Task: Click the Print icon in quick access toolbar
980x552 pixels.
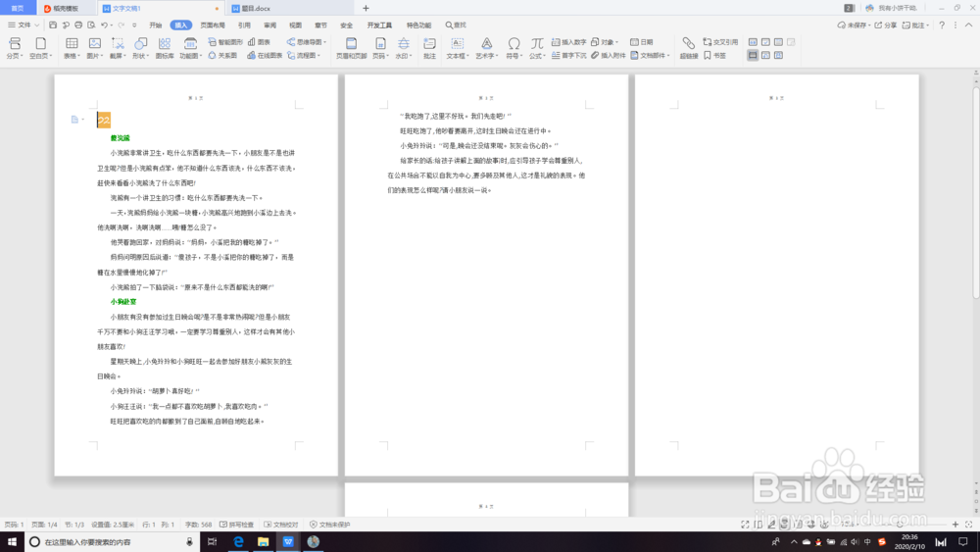Action: [78, 25]
